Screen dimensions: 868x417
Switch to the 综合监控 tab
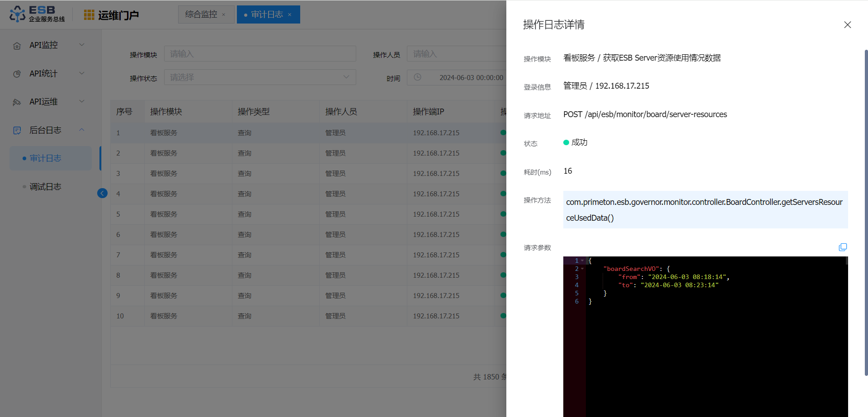201,14
